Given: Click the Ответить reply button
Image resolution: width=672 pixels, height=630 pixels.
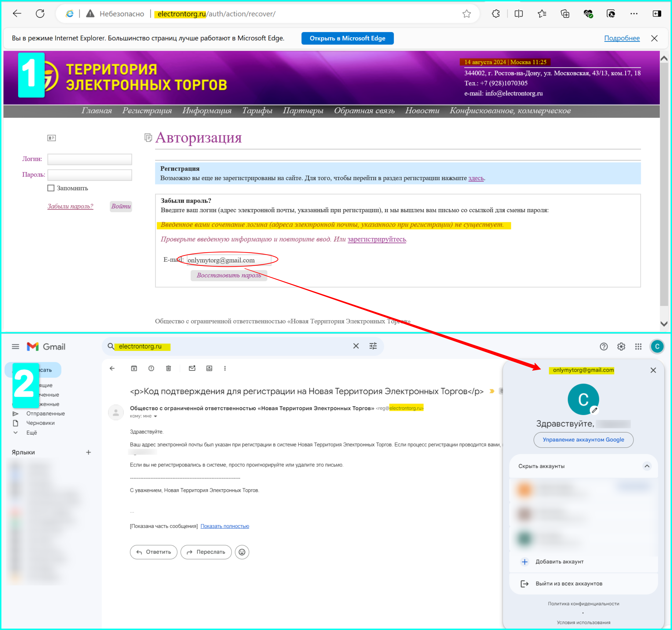Looking at the screenshot, I should click(x=153, y=552).
